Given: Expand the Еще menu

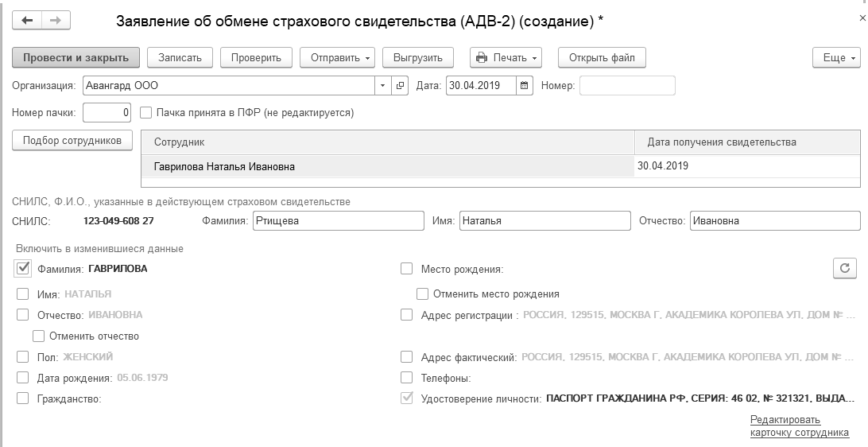Looking at the screenshot, I should [x=836, y=58].
